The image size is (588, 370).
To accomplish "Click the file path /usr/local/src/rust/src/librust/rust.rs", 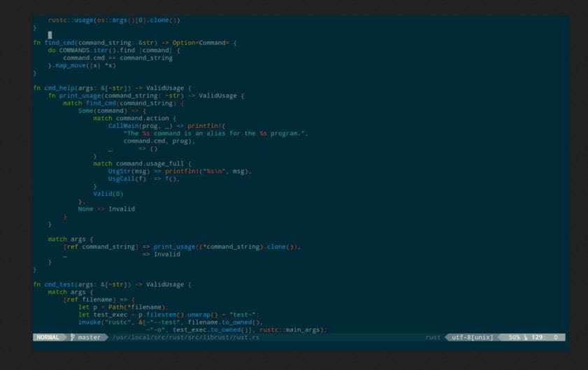I will click(x=186, y=337).
